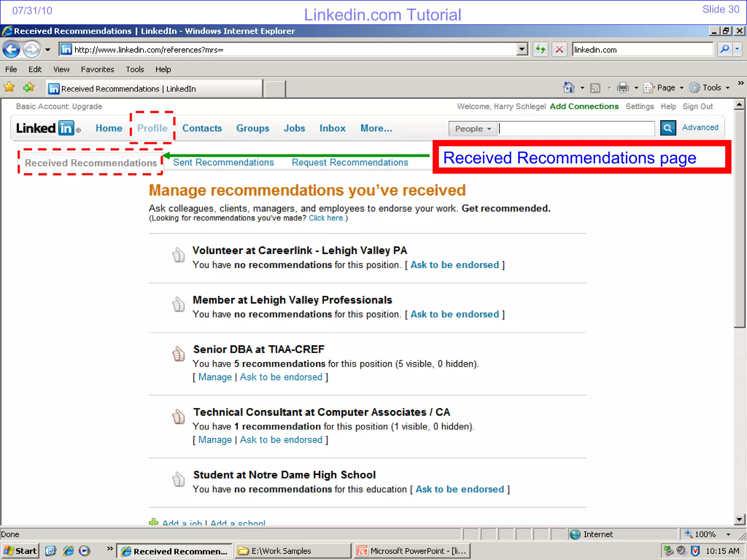747x560 pixels.
Task: Click Manage for Technical Consultant at Computer Associates
Action: (x=215, y=440)
